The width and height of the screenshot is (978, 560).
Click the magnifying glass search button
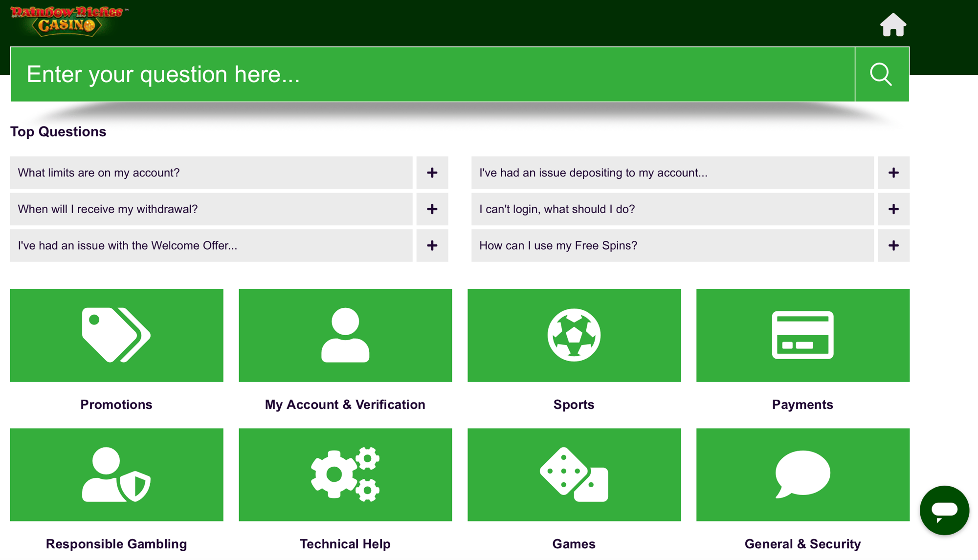[x=882, y=74]
